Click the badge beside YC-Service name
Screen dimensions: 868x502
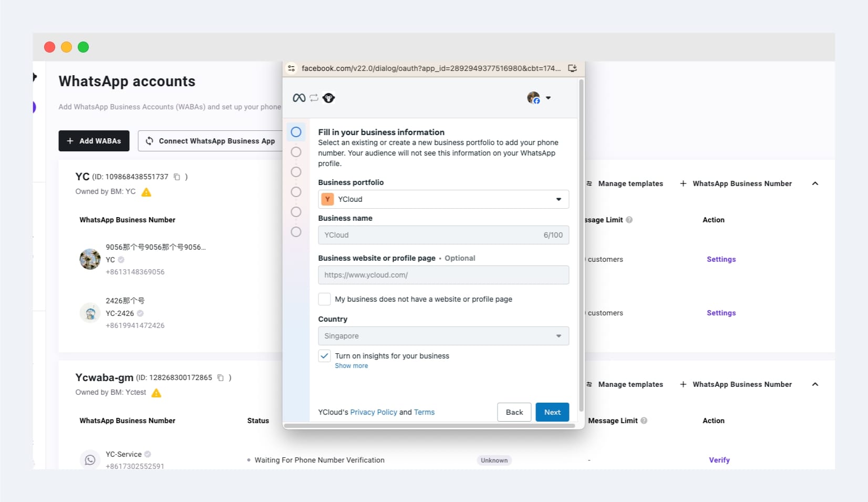click(148, 454)
